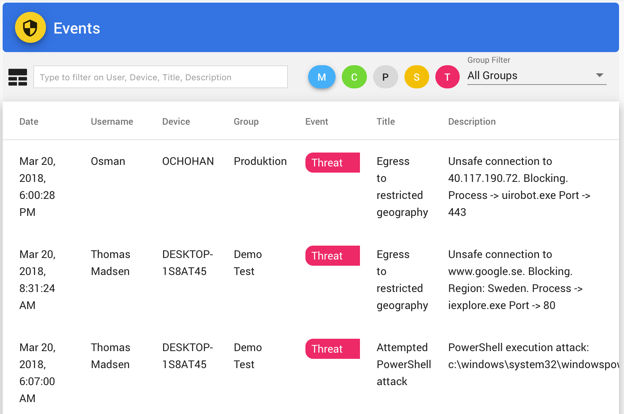Toggle the green C event filter
The image size is (624, 414).
point(354,77)
